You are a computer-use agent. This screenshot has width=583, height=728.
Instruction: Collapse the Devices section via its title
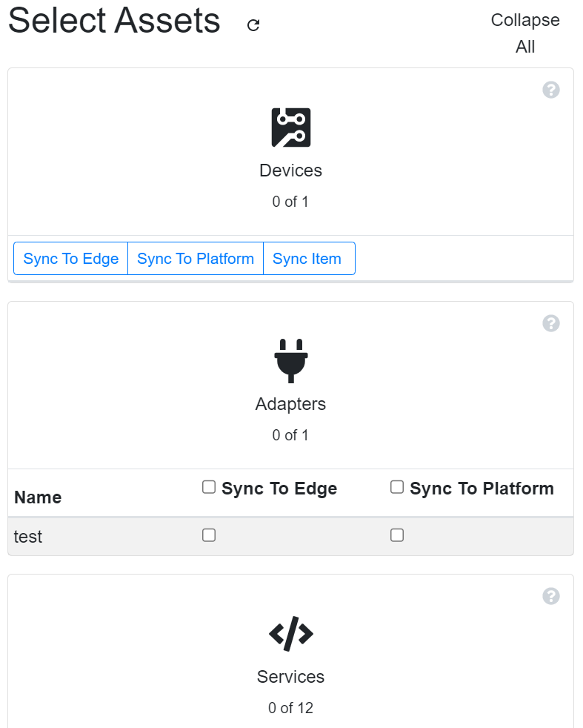pos(290,171)
